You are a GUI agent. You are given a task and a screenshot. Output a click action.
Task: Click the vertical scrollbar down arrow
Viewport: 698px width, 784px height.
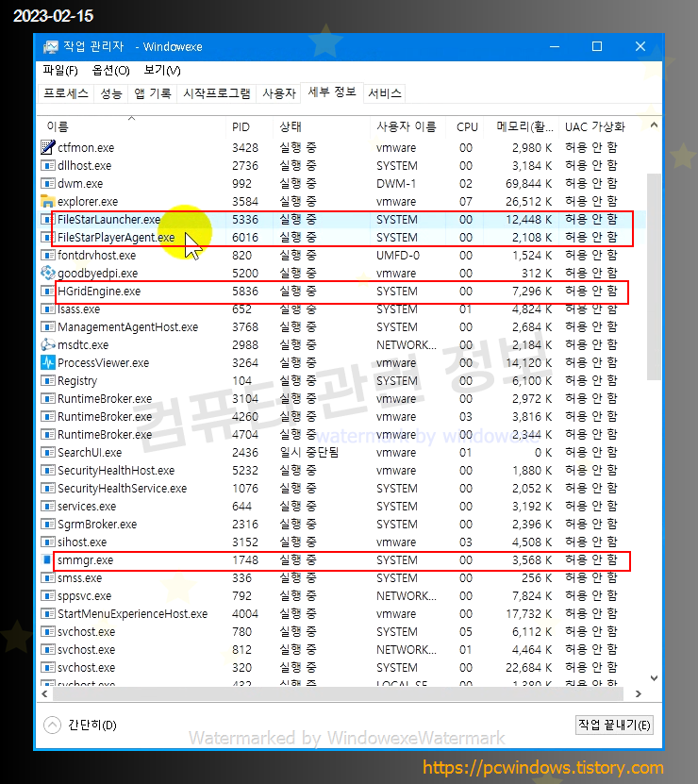click(x=654, y=678)
